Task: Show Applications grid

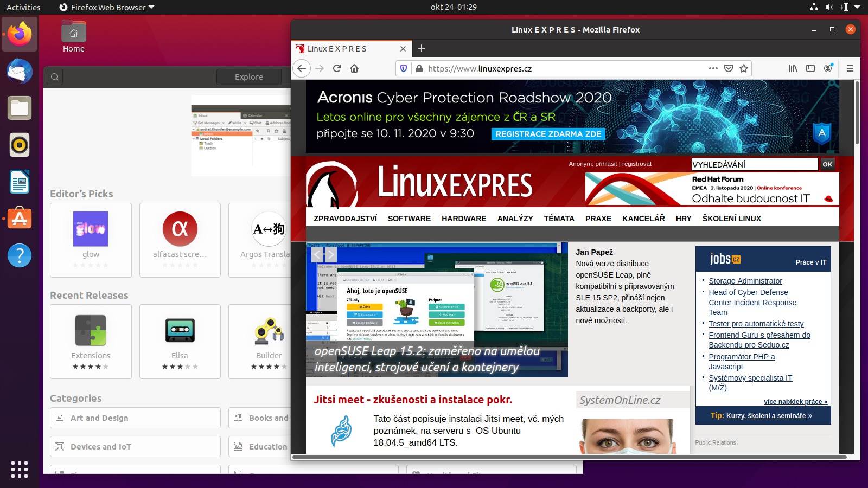Action: (x=20, y=470)
